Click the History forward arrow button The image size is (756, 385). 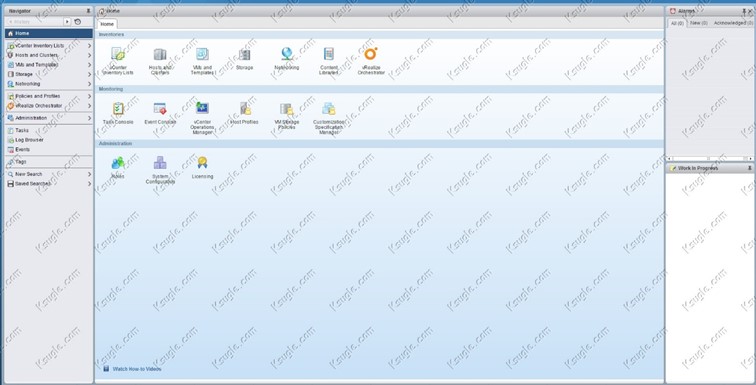click(x=68, y=22)
